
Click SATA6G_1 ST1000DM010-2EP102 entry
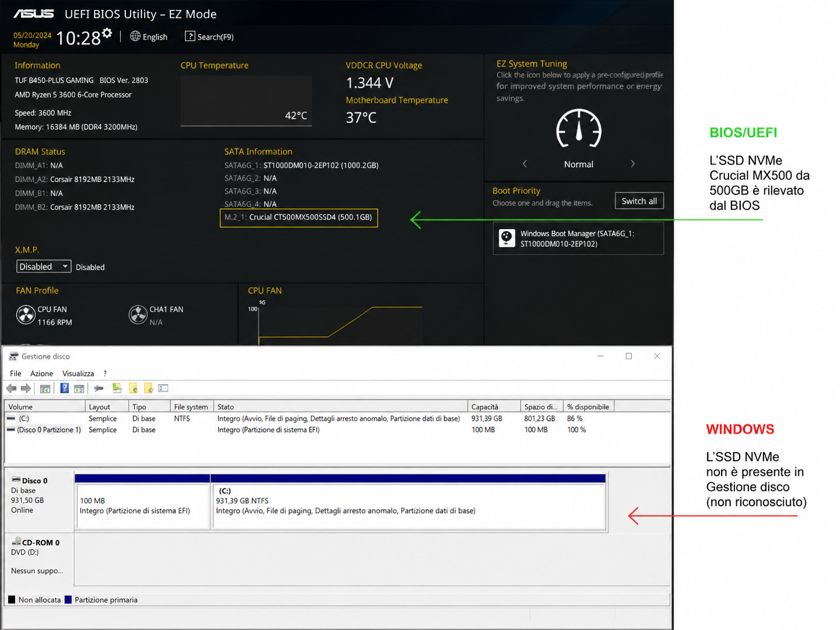(x=302, y=165)
